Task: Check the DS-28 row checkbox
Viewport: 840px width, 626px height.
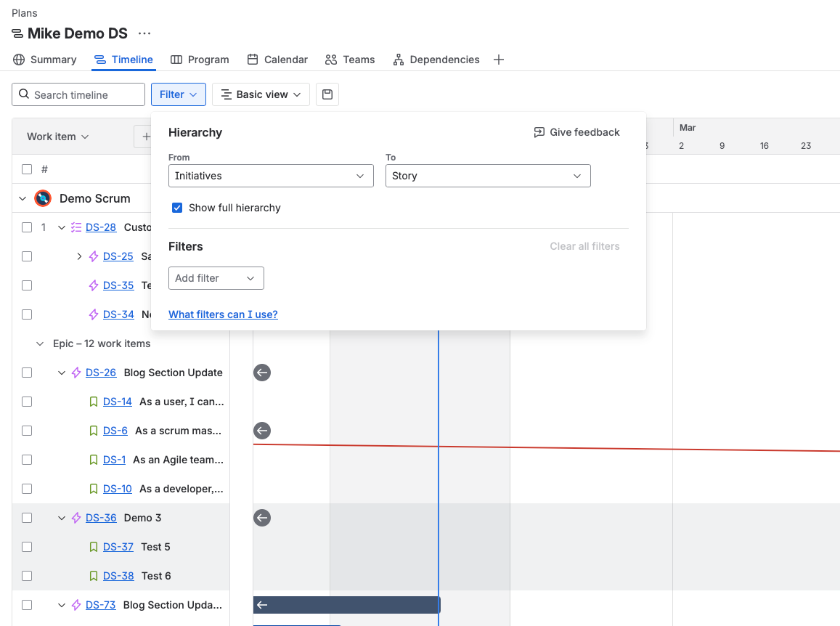Action: 27,227
